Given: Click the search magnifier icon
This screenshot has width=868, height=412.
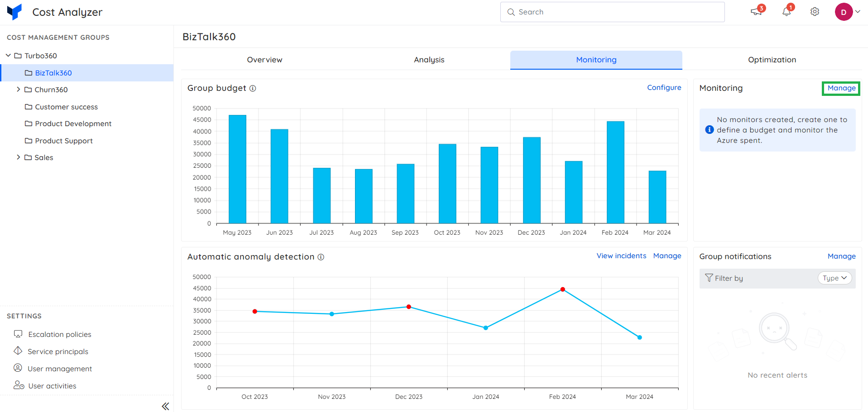Looking at the screenshot, I should tap(511, 12).
